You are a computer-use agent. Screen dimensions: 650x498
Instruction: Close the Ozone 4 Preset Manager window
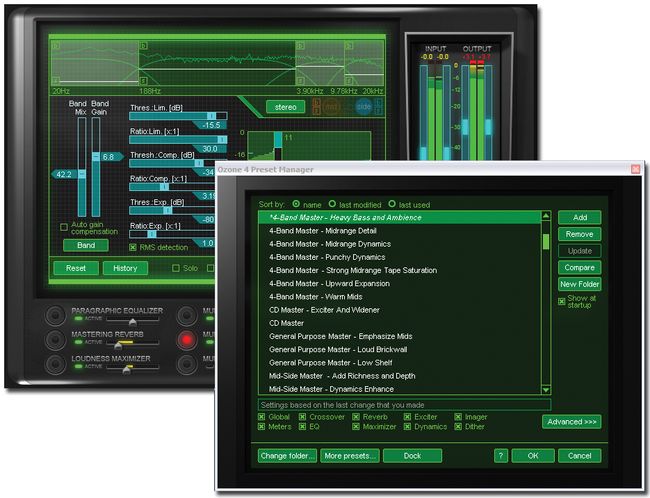[x=635, y=169]
